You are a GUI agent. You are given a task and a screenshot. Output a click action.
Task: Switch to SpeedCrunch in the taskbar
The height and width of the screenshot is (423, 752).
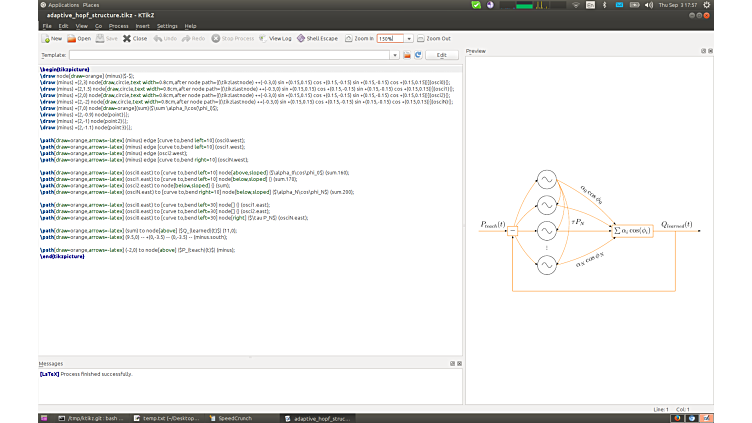[235, 417]
